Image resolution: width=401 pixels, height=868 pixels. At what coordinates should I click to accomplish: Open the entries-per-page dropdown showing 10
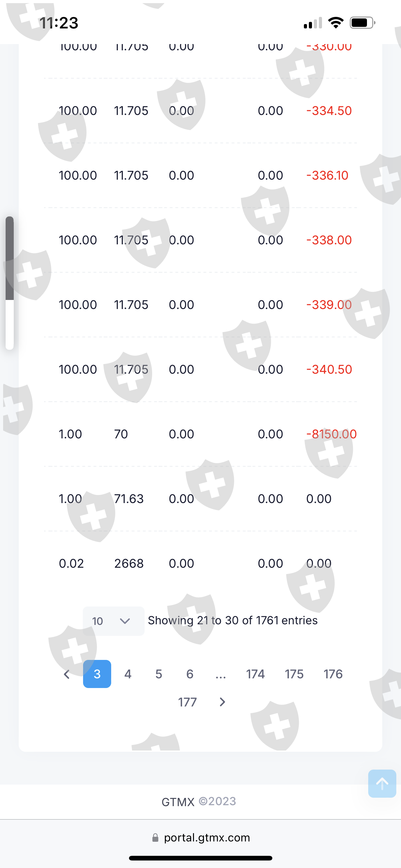pos(113,621)
